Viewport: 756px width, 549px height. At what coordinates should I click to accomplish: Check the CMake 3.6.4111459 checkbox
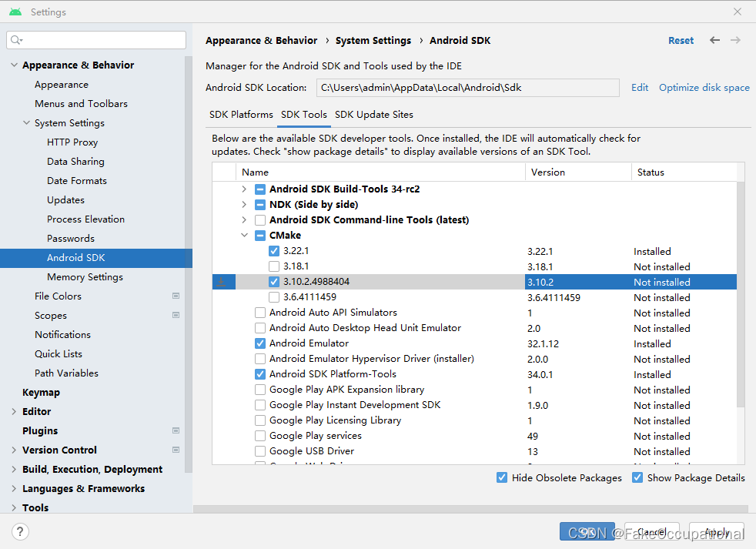pyautogui.click(x=274, y=297)
